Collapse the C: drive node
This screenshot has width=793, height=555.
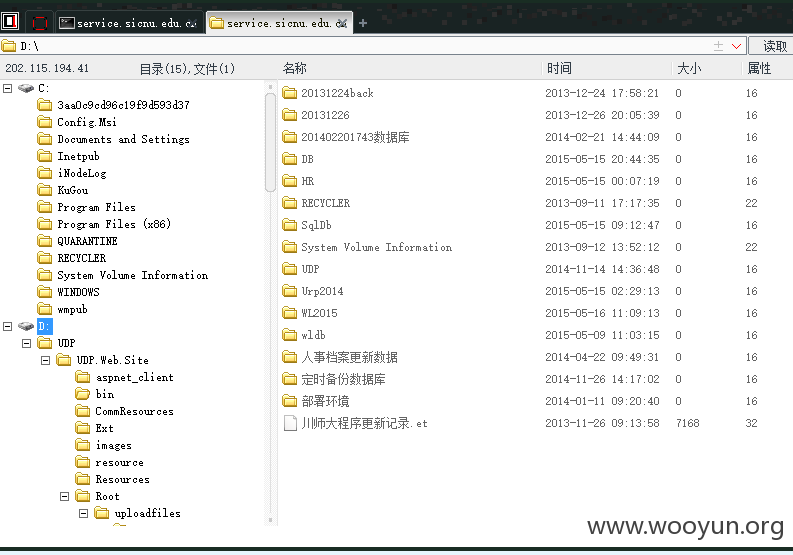tap(8, 89)
